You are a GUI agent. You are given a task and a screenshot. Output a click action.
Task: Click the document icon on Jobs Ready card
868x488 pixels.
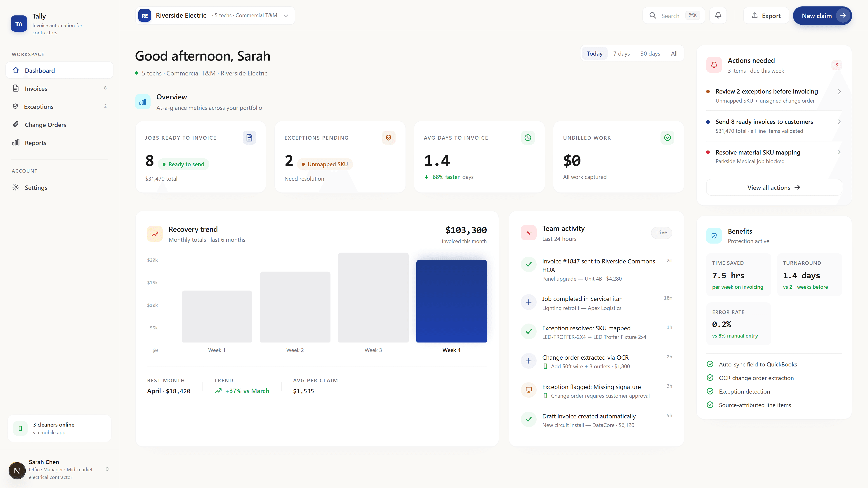coord(249,137)
